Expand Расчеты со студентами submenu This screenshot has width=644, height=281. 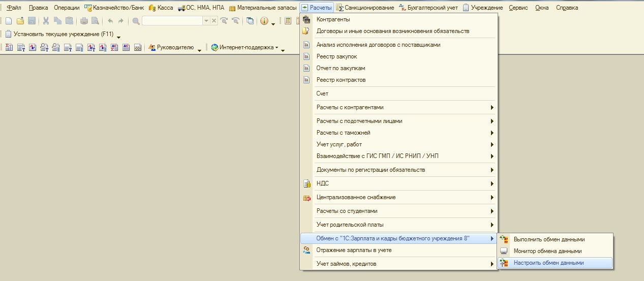click(x=399, y=211)
